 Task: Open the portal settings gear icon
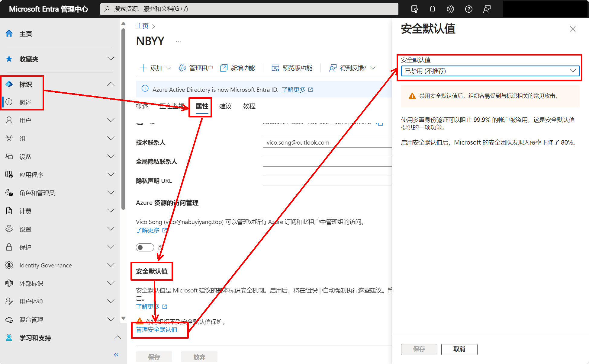[450, 9]
